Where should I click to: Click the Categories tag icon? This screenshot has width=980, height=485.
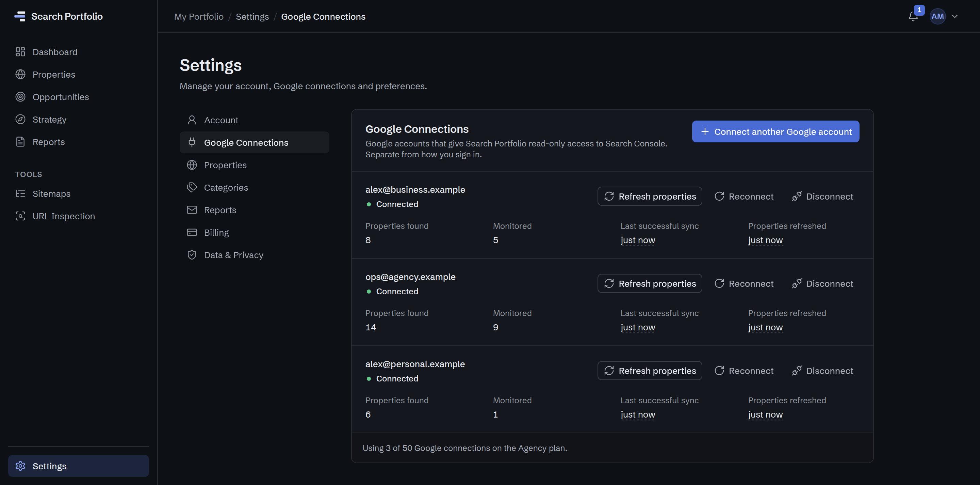[192, 187]
